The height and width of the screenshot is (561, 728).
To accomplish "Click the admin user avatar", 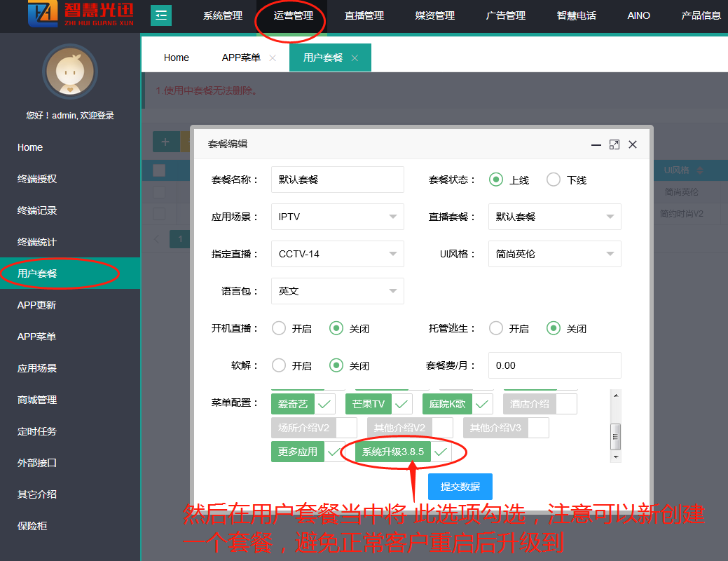I will click(69, 72).
